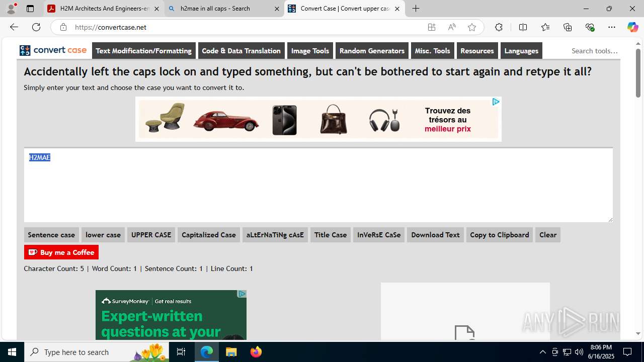Close the Convert Case tab
Viewport: 644px width, 362px height.
pos(397,9)
